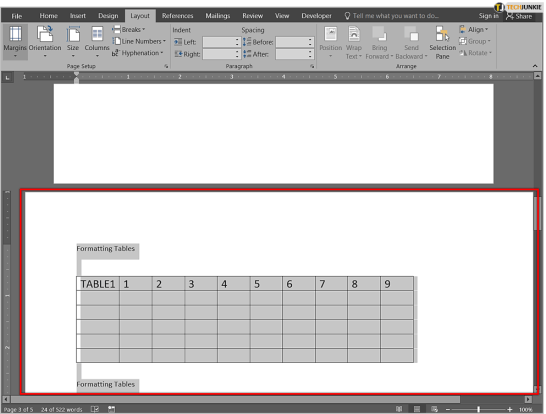Open the Columns menu
This screenshot has width=546, height=414.
pyautogui.click(x=97, y=41)
